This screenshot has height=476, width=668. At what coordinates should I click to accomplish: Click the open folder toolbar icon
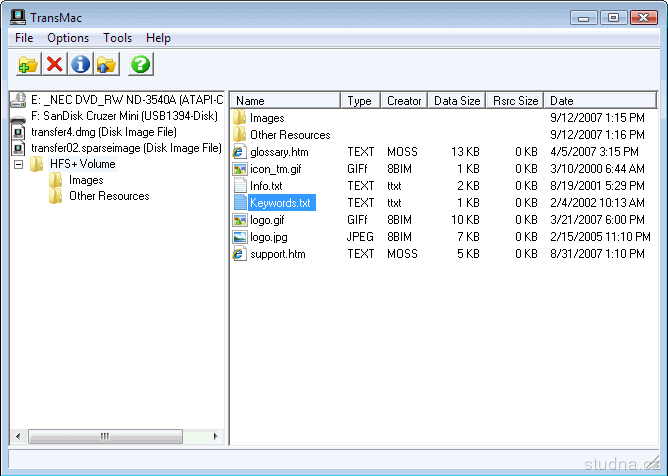pyautogui.click(x=106, y=65)
